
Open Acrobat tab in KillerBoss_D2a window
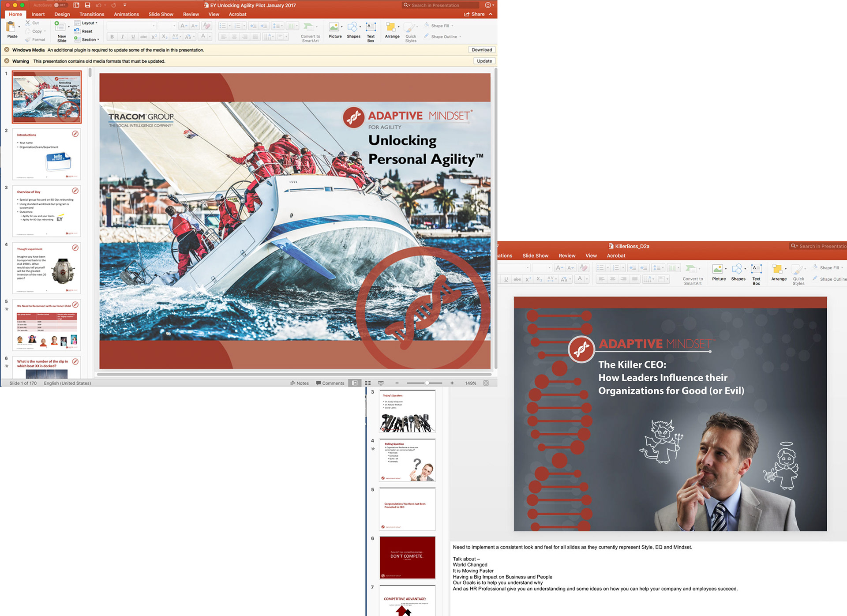click(x=616, y=255)
